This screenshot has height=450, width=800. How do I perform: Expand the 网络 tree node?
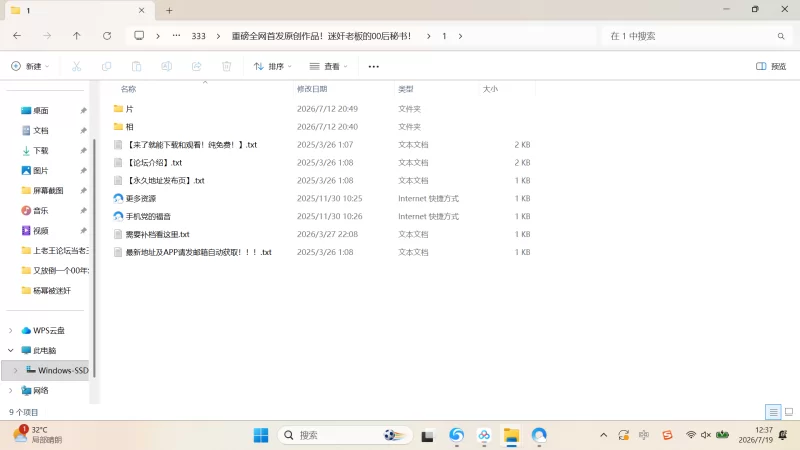pyautogui.click(x=11, y=390)
